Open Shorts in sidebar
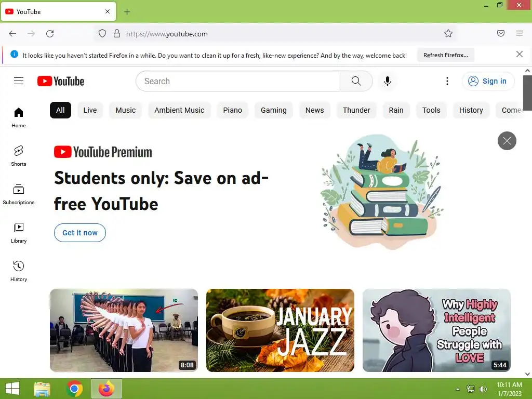532x399 pixels. click(19, 156)
